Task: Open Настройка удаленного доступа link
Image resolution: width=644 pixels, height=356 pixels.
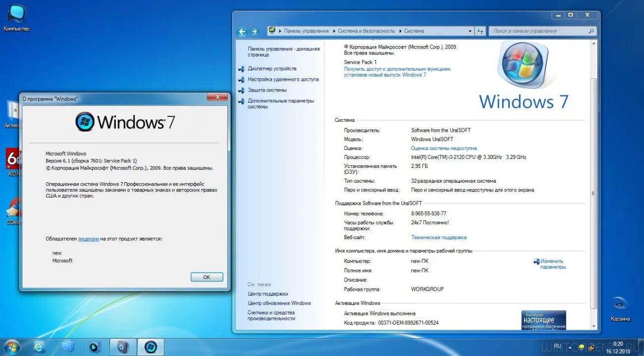Action: [x=283, y=80]
